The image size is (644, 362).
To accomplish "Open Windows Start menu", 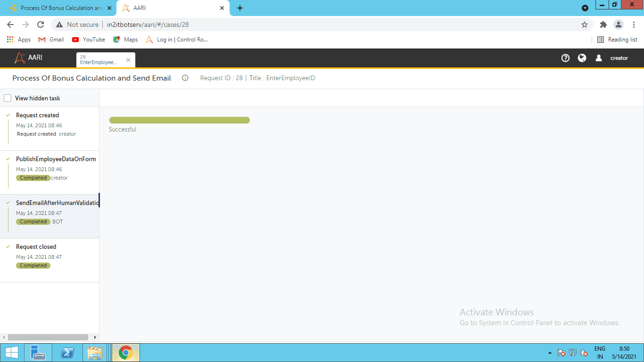I will tap(11, 353).
